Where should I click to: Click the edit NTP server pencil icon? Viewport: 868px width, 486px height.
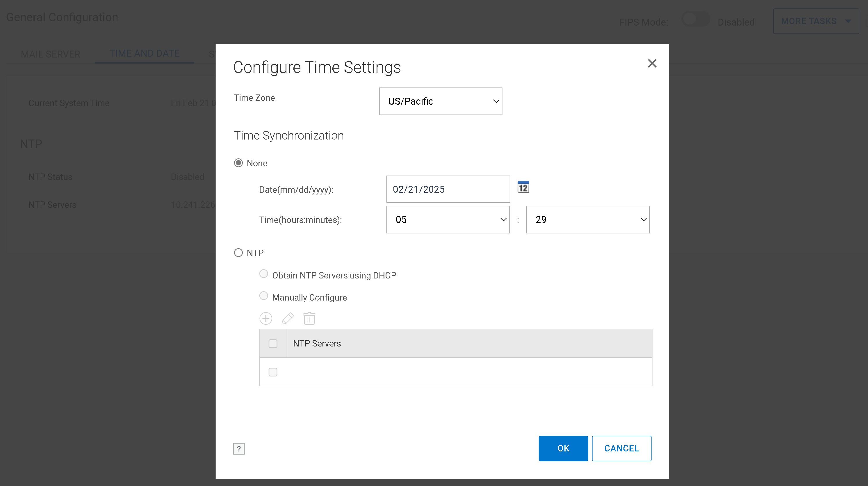(287, 318)
